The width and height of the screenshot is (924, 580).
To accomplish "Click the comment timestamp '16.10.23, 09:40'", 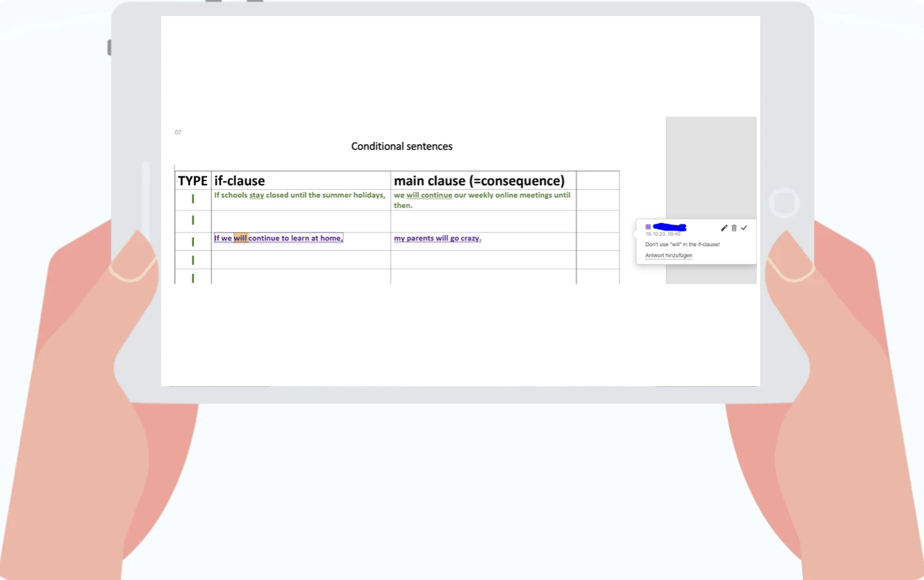I will pos(663,235).
